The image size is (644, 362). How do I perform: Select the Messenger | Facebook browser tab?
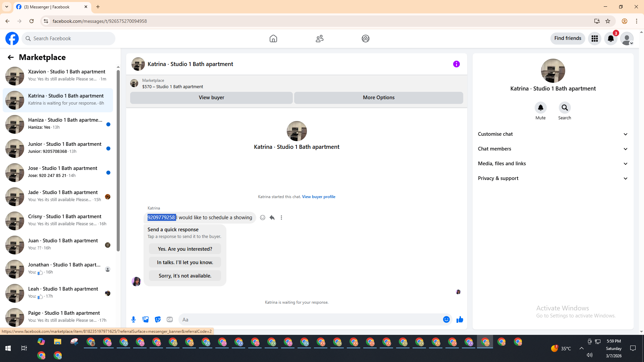pyautogui.click(x=52, y=7)
